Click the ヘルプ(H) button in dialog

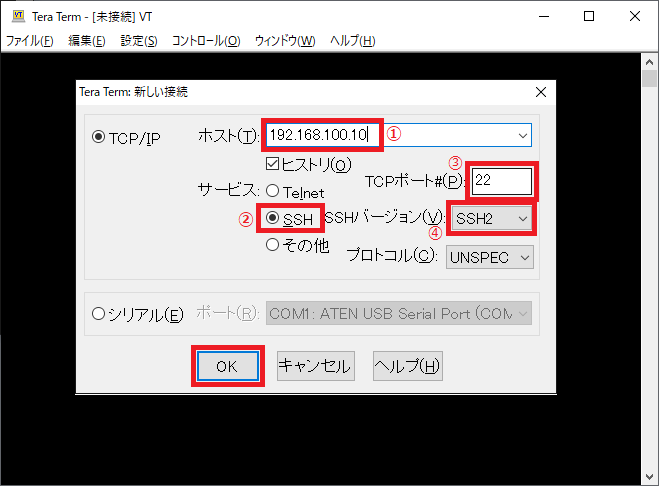click(x=408, y=366)
